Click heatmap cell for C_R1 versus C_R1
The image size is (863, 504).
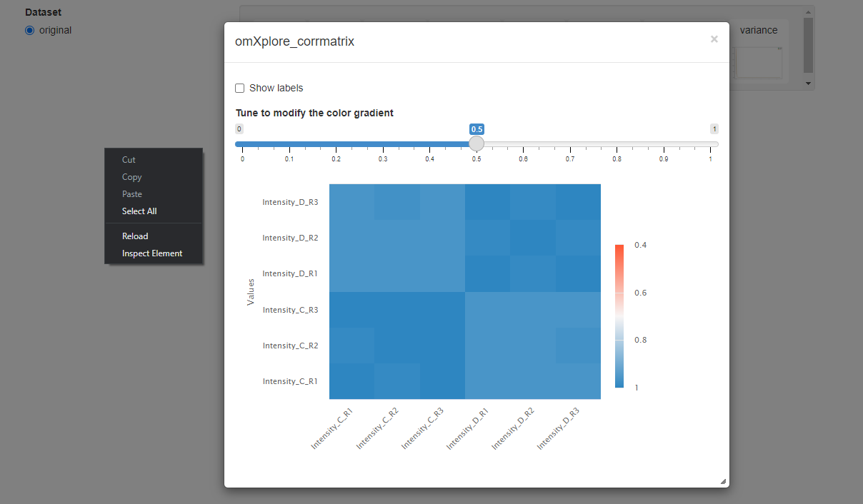click(x=351, y=381)
